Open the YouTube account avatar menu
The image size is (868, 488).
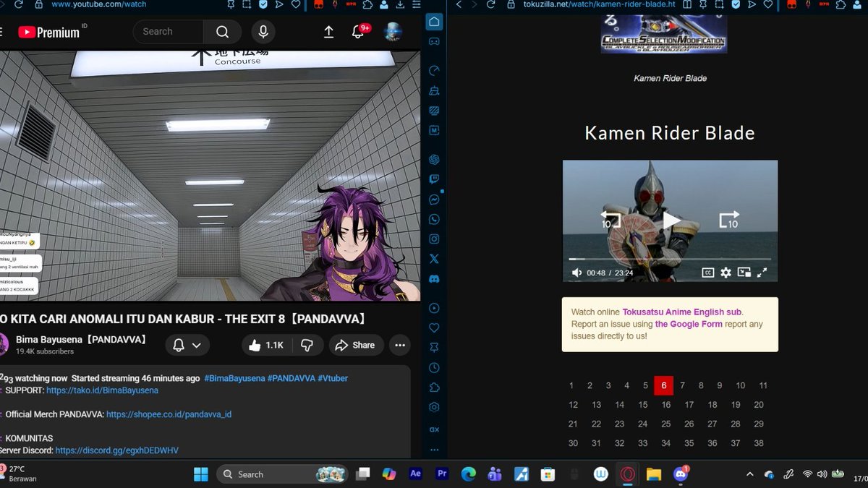pos(393,32)
